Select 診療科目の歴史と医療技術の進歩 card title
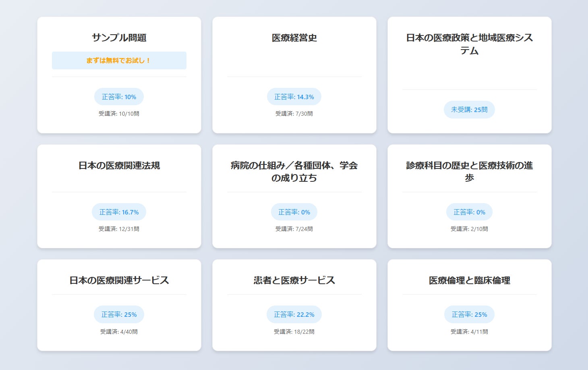Image resolution: width=588 pixels, height=370 pixels. tap(470, 172)
